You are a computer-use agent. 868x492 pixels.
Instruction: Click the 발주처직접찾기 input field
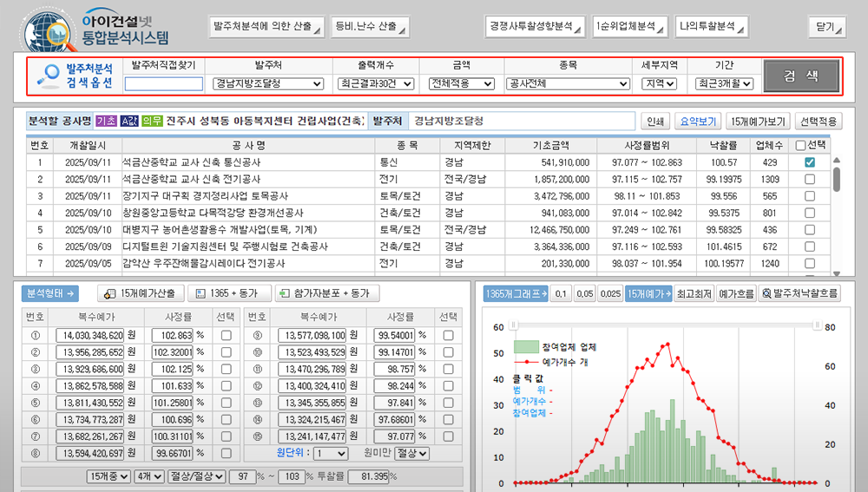click(x=164, y=83)
